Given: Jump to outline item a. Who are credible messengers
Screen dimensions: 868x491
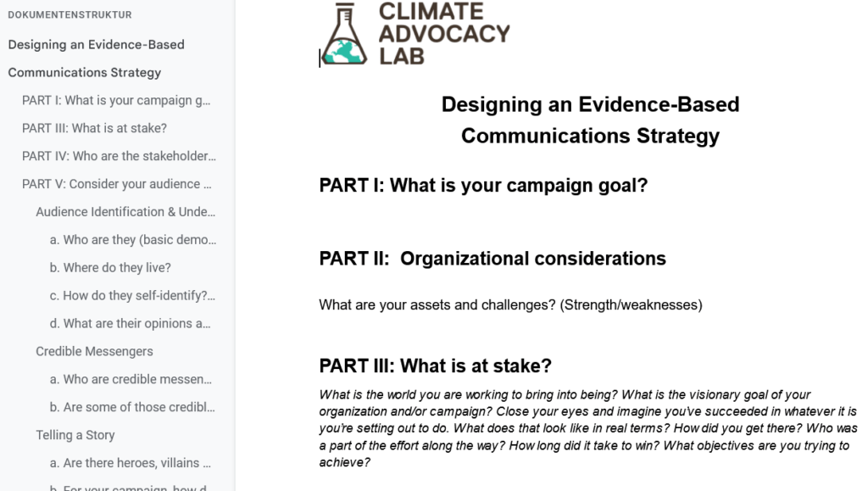Looking at the screenshot, I should click(x=131, y=379).
